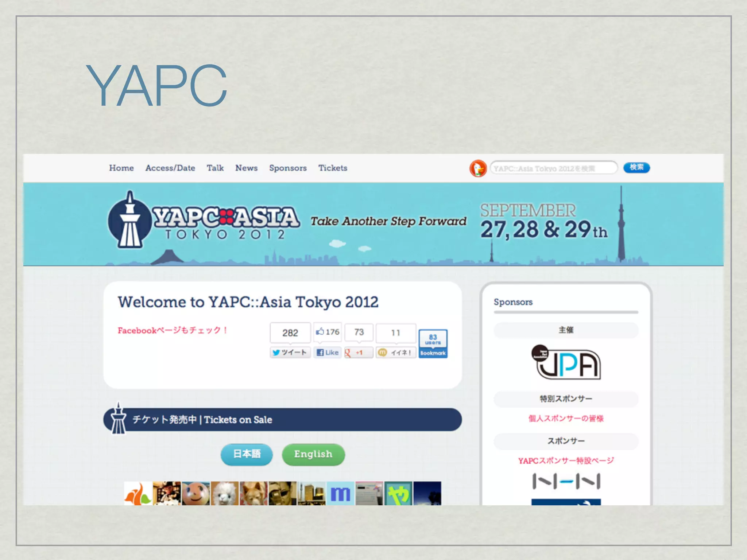Open the Home nav link

click(121, 168)
